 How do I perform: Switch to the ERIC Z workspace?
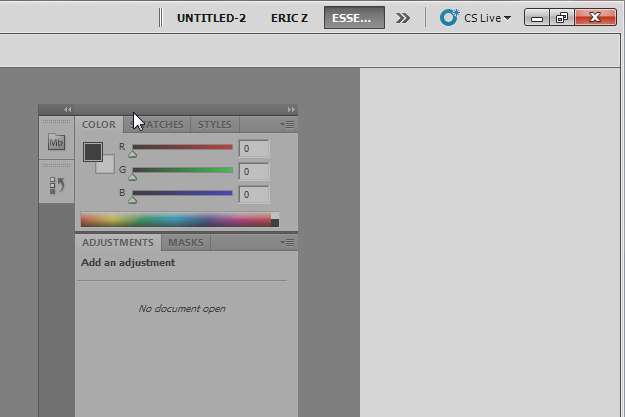point(289,18)
